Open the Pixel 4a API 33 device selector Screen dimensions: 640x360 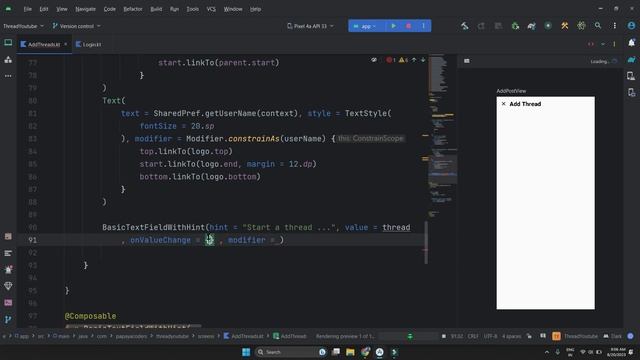pos(310,26)
